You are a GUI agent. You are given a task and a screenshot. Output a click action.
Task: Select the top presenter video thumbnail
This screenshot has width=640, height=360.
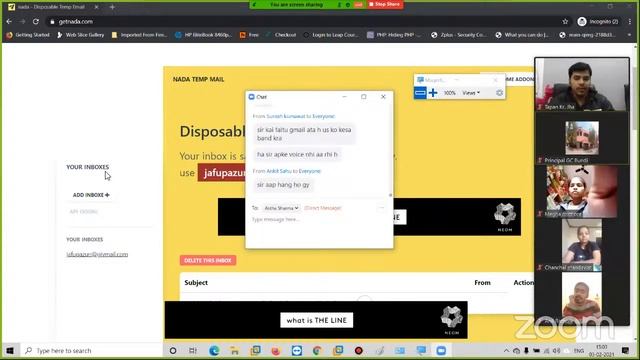[x=582, y=84]
